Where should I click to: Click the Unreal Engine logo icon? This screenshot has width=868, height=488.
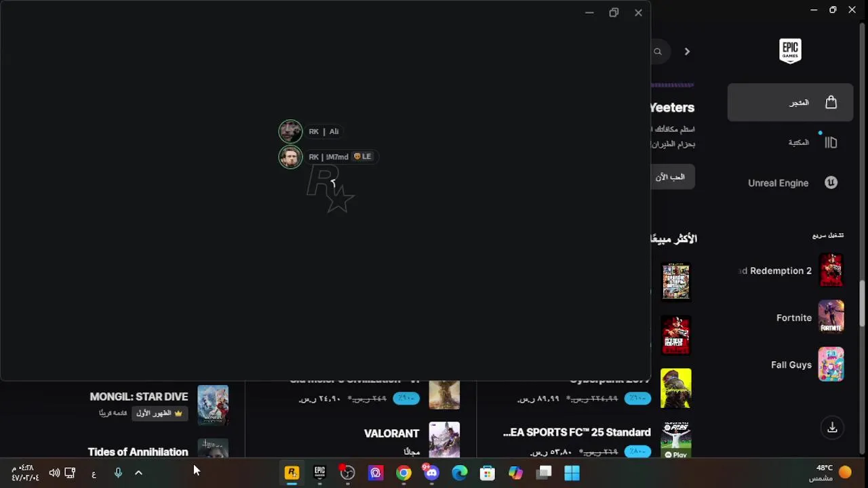(831, 183)
